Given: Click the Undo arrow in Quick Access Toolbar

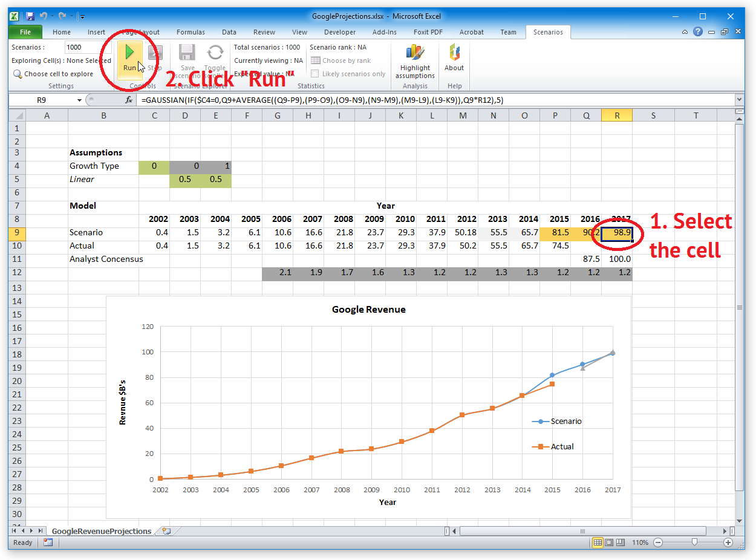Looking at the screenshot, I should 43,16.
